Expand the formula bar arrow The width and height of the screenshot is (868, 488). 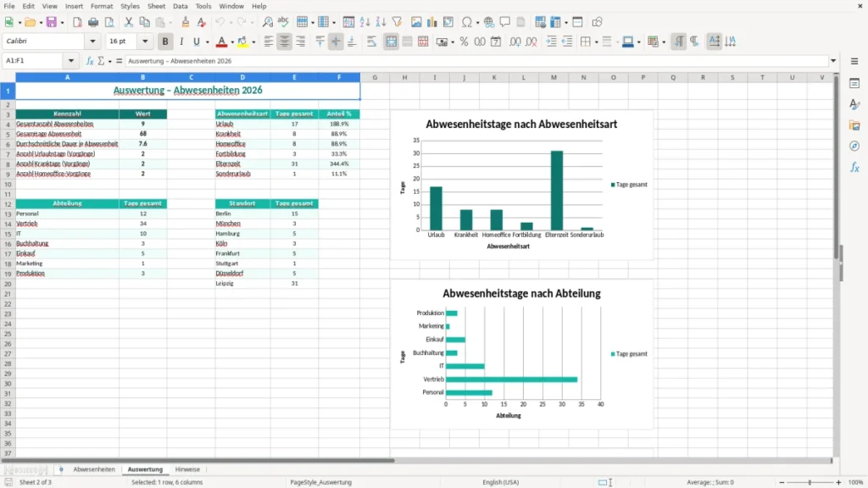tap(833, 61)
